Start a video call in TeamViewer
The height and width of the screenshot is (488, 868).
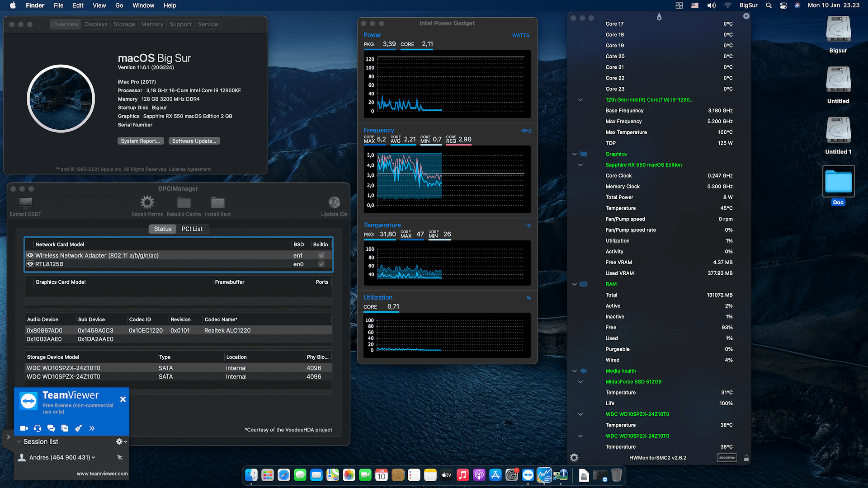tap(24, 428)
